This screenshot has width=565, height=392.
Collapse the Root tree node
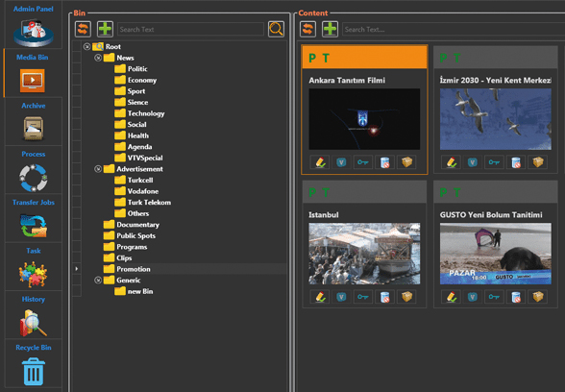click(86, 46)
